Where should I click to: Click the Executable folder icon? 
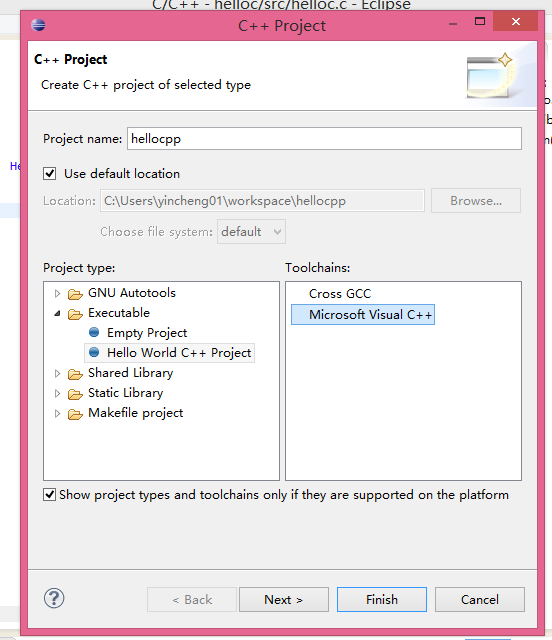click(75, 313)
